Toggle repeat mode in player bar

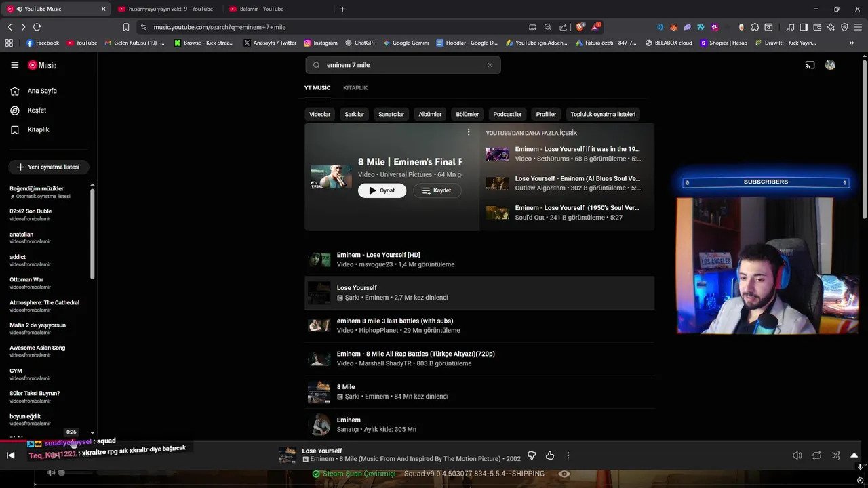pyautogui.click(x=816, y=455)
